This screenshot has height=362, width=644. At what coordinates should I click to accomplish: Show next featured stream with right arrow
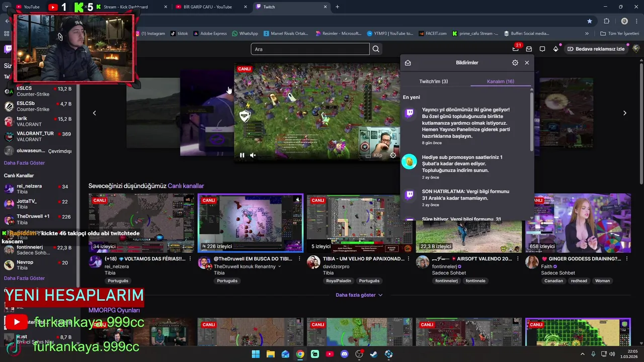click(x=625, y=113)
